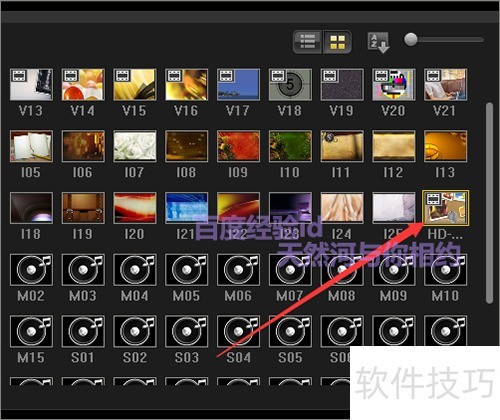The width and height of the screenshot is (500, 420).
Task: Select sound clip S04
Action: [x=238, y=331]
